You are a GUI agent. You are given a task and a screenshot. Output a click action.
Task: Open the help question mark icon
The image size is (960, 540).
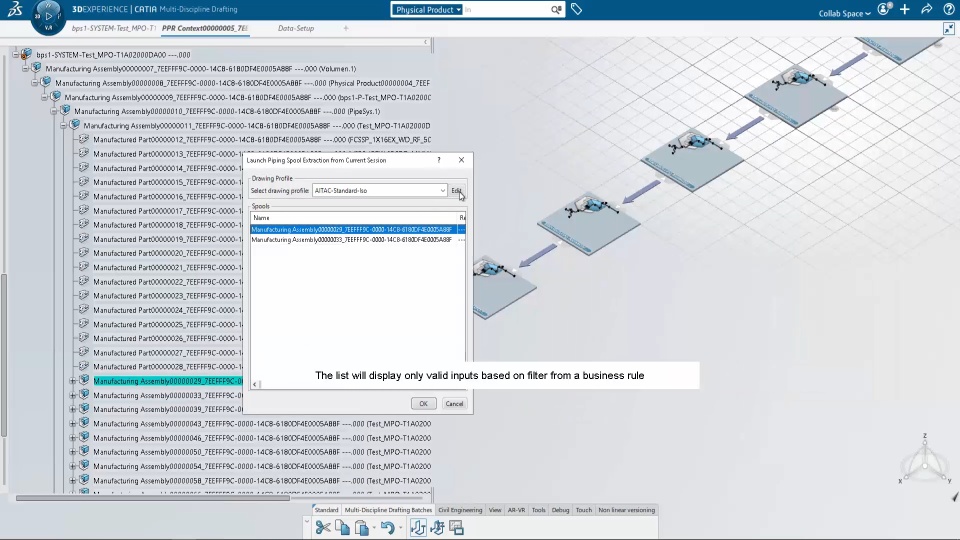[949, 9]
